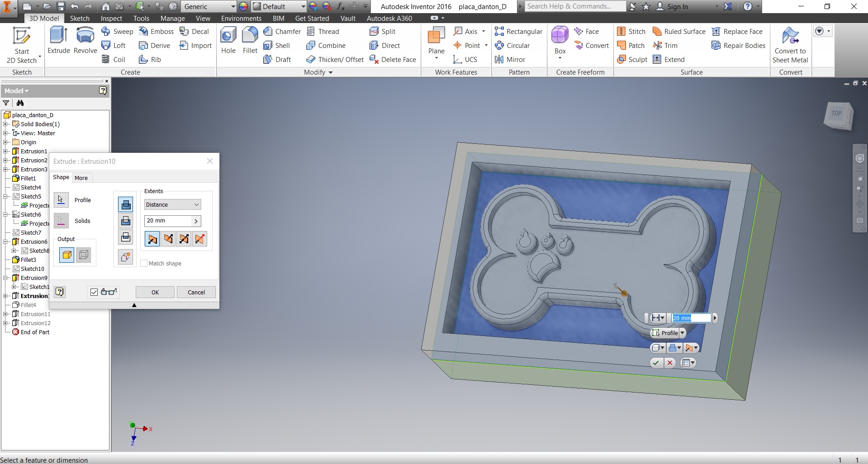The width and height of the screenshot is (868, 464).
Task: Click the binoculars find icon in browser
Action: 20,103
